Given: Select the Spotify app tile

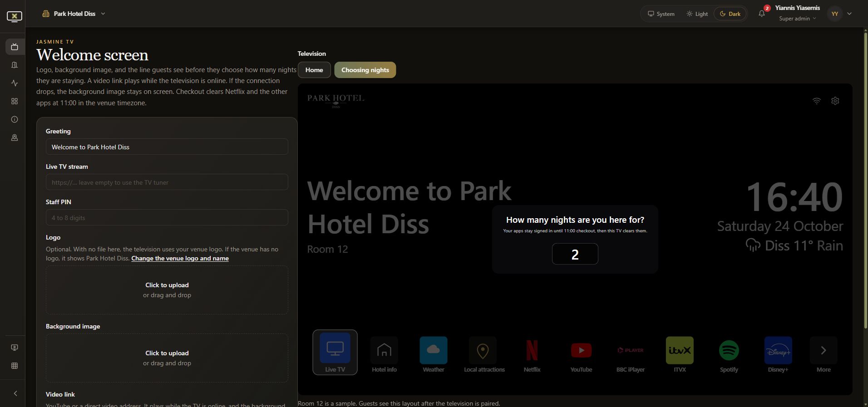Looking at the screenshot, I should tap(729, 354).
